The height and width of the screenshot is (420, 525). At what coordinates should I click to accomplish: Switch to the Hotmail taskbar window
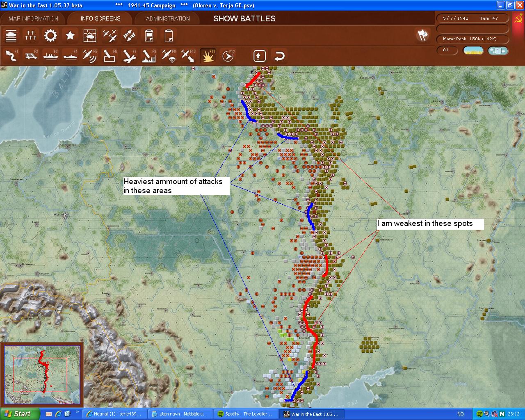point(114,414)
